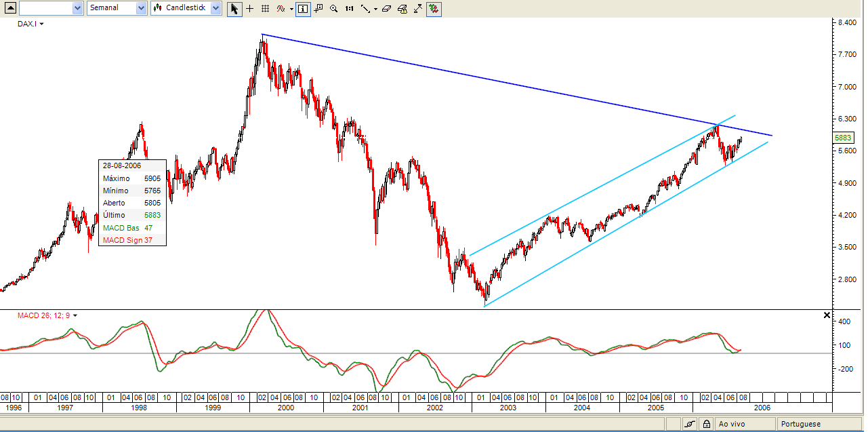Open the Semanal timeframe dropdown

(x=140, y=9)
